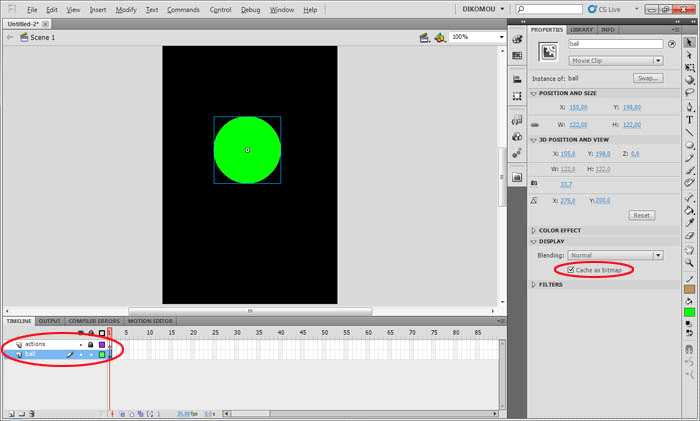Collapse the 3D Position and View section
Screen dimensions: 700x421
click(533, 140)
